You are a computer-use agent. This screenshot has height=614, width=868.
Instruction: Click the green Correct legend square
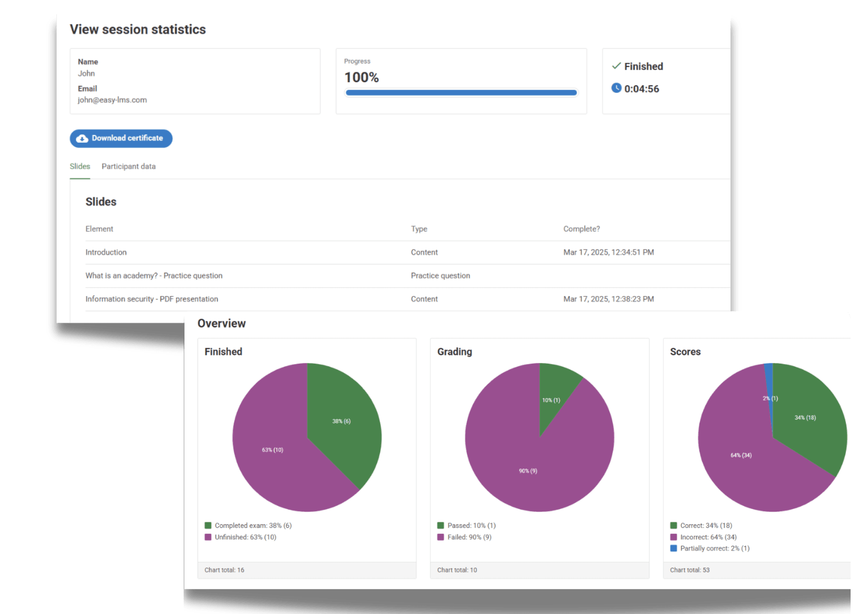pos(674,525)
